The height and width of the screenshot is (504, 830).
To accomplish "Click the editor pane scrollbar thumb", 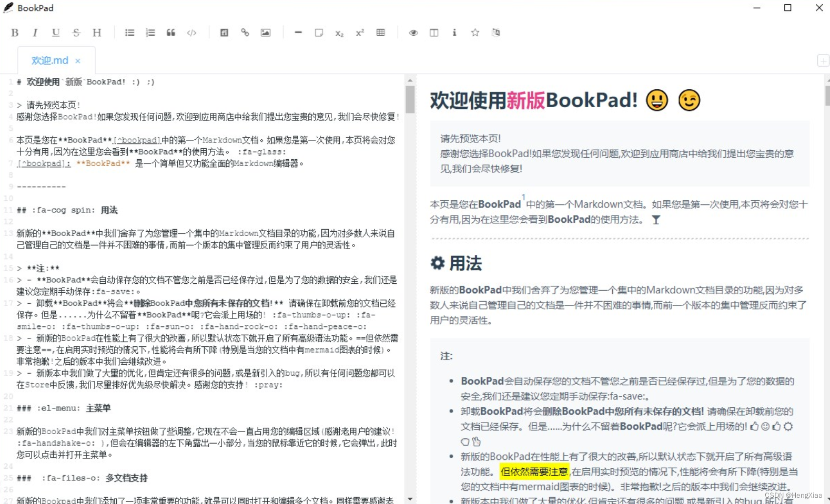I will pyautogui.click(x=410, y=99).
